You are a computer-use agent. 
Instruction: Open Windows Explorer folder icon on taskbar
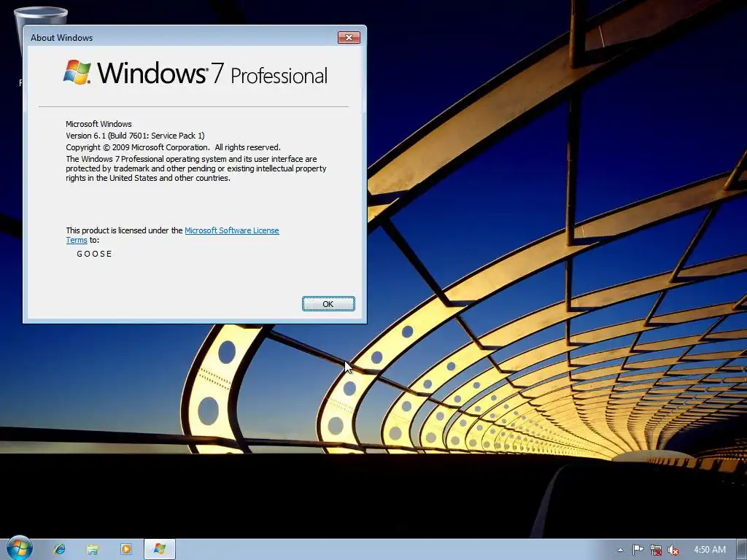[x=93, y=549]
